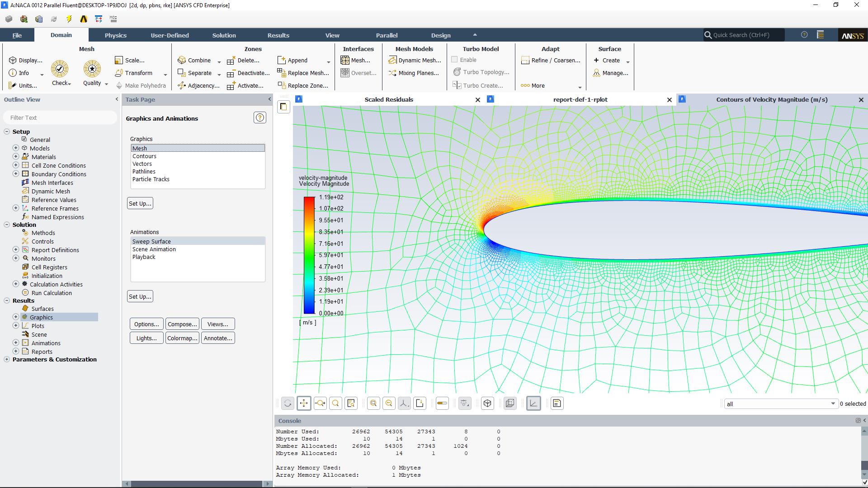Click the mesh Quality icon
Image resolution: width=868 pixels, height=488 pixels.
[x=92, y=69]
